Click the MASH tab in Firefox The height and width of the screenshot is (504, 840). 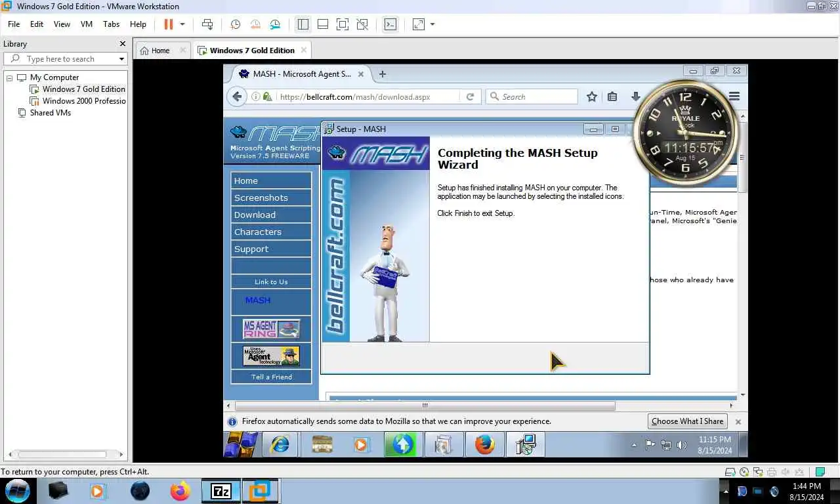point(301,74)
